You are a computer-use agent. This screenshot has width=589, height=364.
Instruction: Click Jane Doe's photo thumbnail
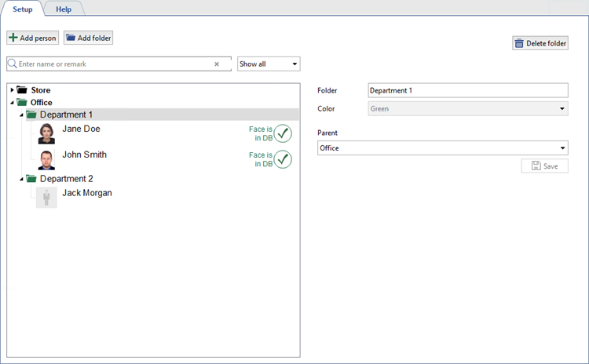coord(46,133)
